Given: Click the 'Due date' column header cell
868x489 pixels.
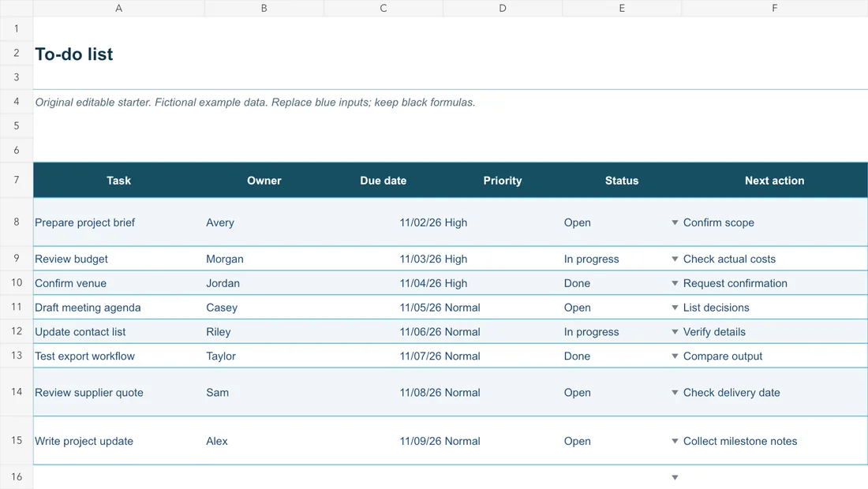Looking at the screenshot, I should (x=383, y=181).
